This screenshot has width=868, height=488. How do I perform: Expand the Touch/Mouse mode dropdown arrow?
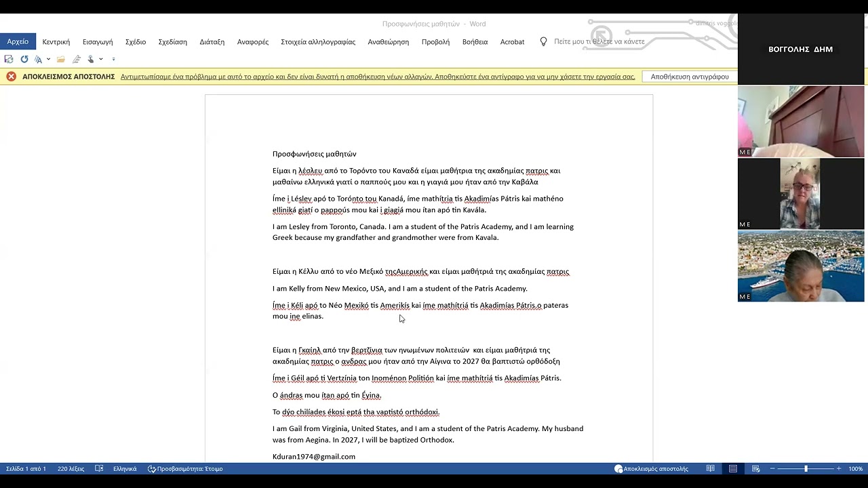click(x=101, y=60)
